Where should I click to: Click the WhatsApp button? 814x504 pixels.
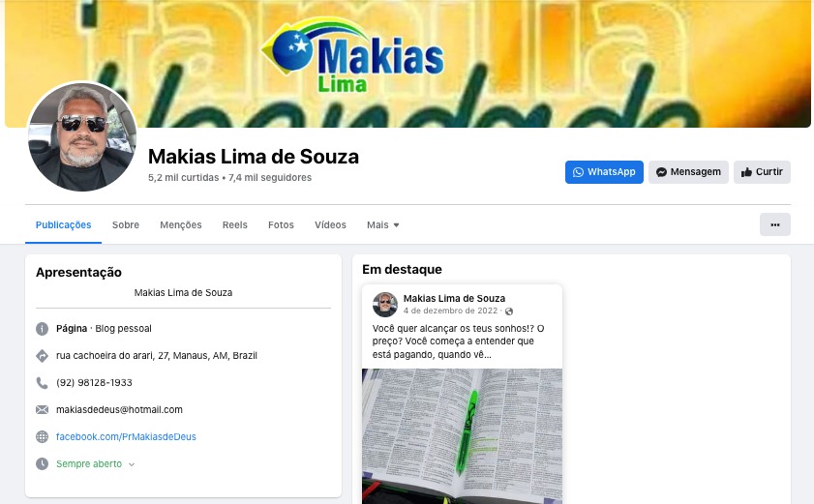click(x=604, y=172)
